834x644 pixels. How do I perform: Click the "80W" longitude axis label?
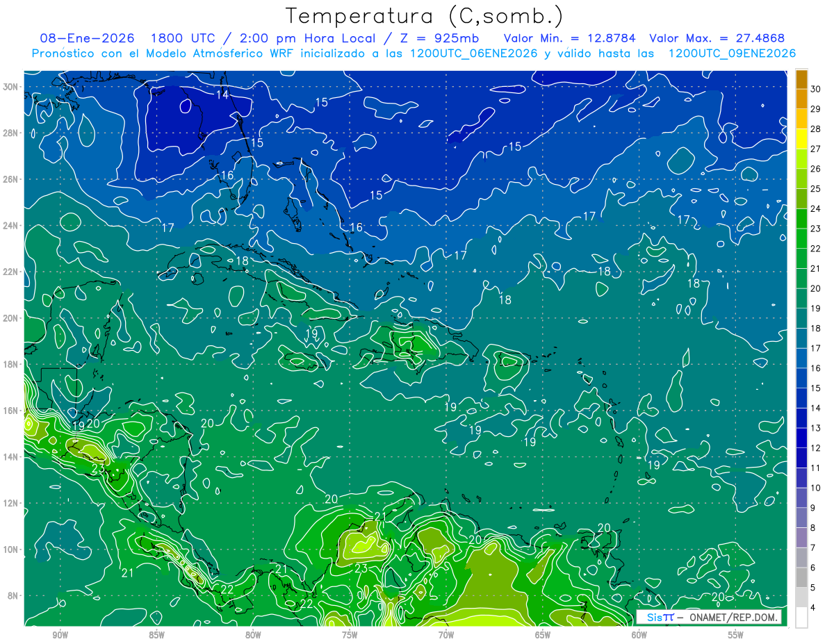pyautogui.click(x=253, y=636)
